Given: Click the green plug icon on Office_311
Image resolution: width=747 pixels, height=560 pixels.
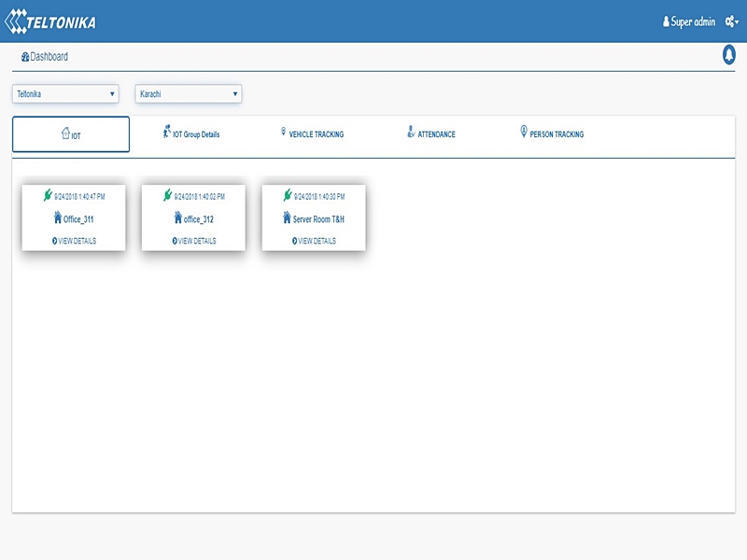Looking at the screenshot, I should (x=48, y=196).
